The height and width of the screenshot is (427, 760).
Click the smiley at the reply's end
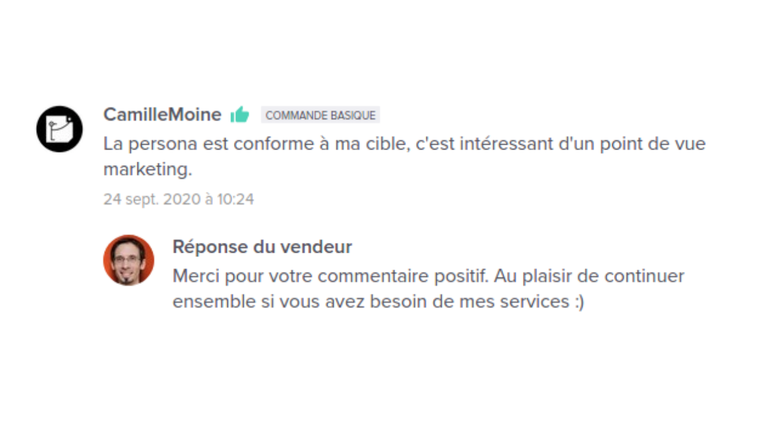tap(580, 302)
